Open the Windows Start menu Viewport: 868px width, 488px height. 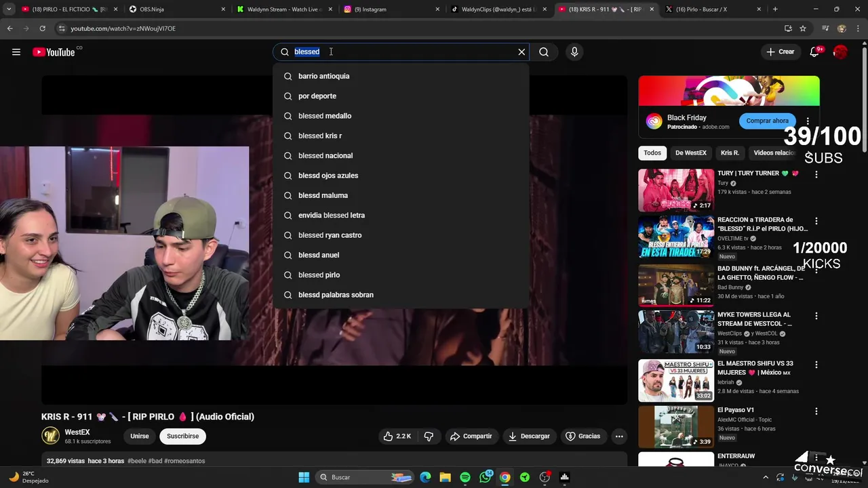(304, 477)
